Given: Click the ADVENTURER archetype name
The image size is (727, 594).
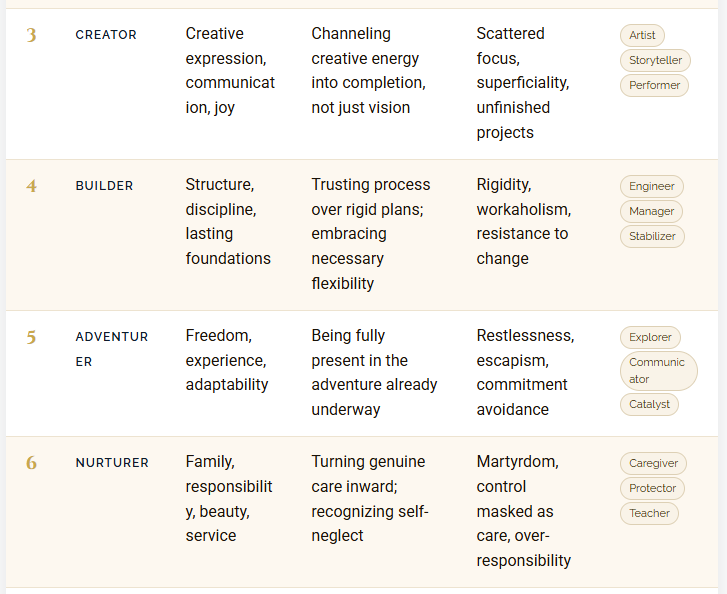Looking at the screenshot, I should coord(112,349).
